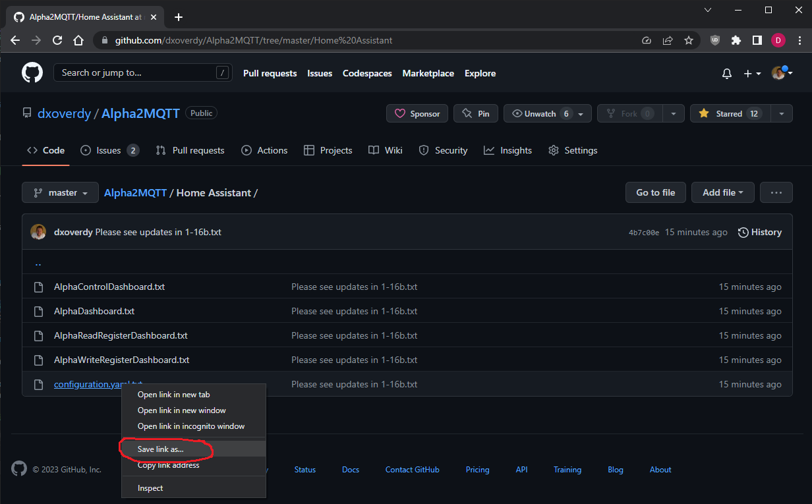The image size is (812, 504).
Task: Open the Unwatch dropdown
Action: tap(548, 113)
